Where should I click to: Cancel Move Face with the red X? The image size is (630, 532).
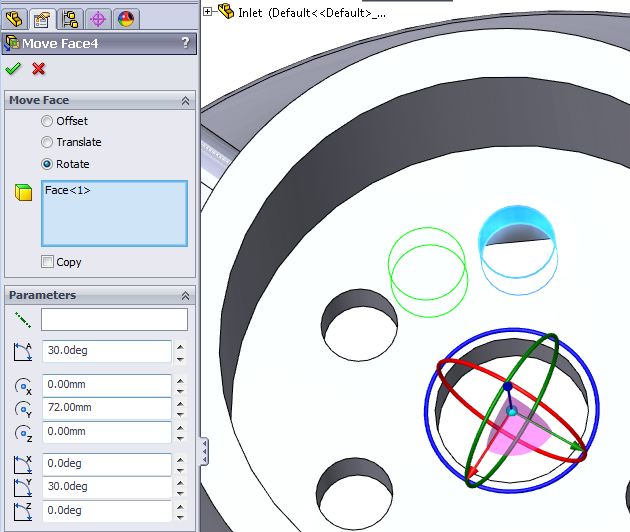pyautogui.click(x=38, y=68)
